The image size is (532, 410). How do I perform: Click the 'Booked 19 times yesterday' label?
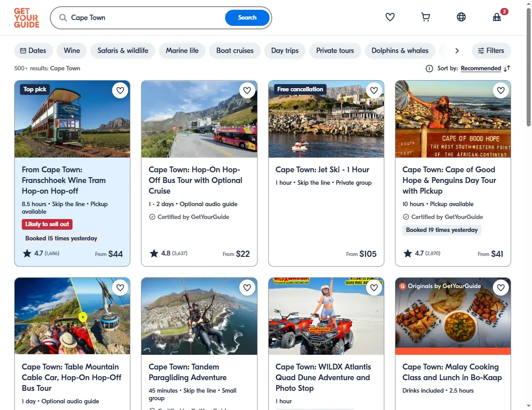442,230
